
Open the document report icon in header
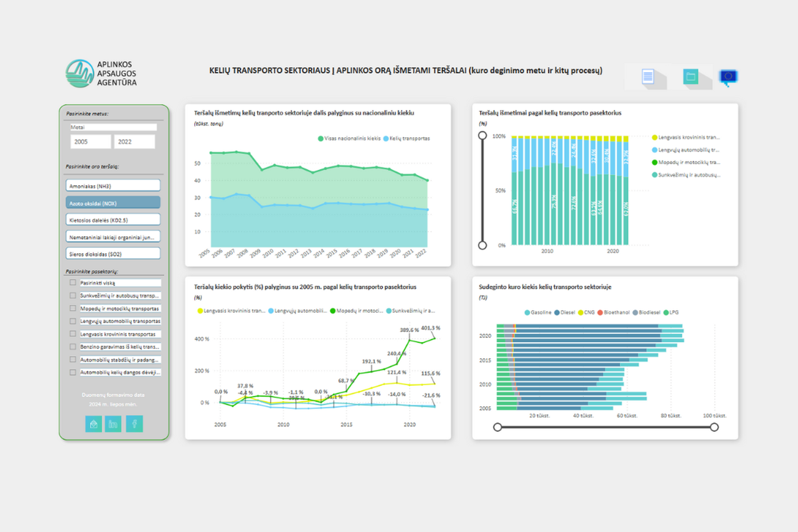point(647,77)
